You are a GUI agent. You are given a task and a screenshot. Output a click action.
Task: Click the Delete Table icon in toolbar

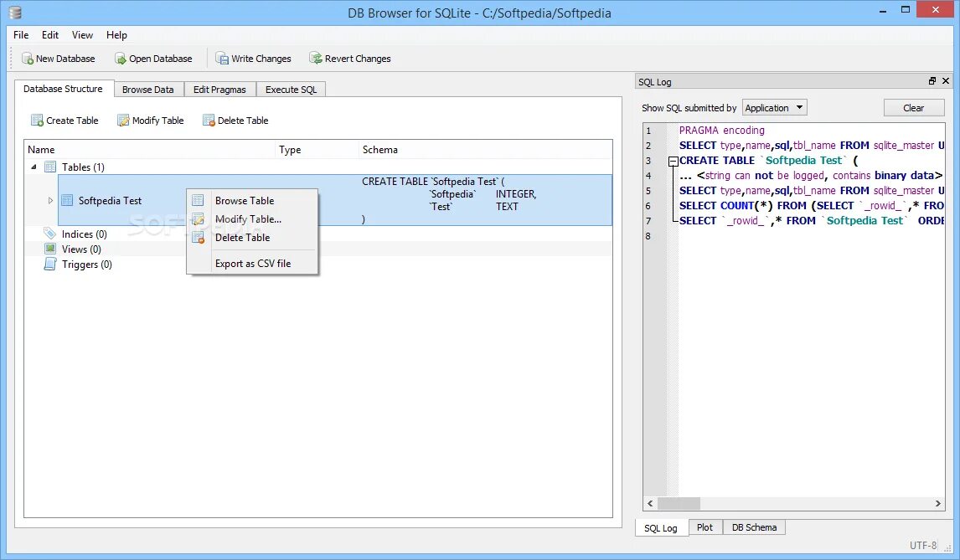209,121
